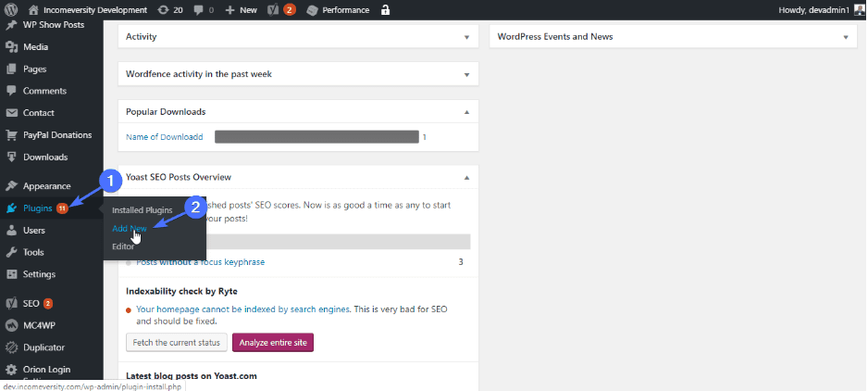Image resolution: width=868 pixels, height=391 pixels.
Task: Collapse the Popular Downloads widget arrow
Action: [466, 112]
